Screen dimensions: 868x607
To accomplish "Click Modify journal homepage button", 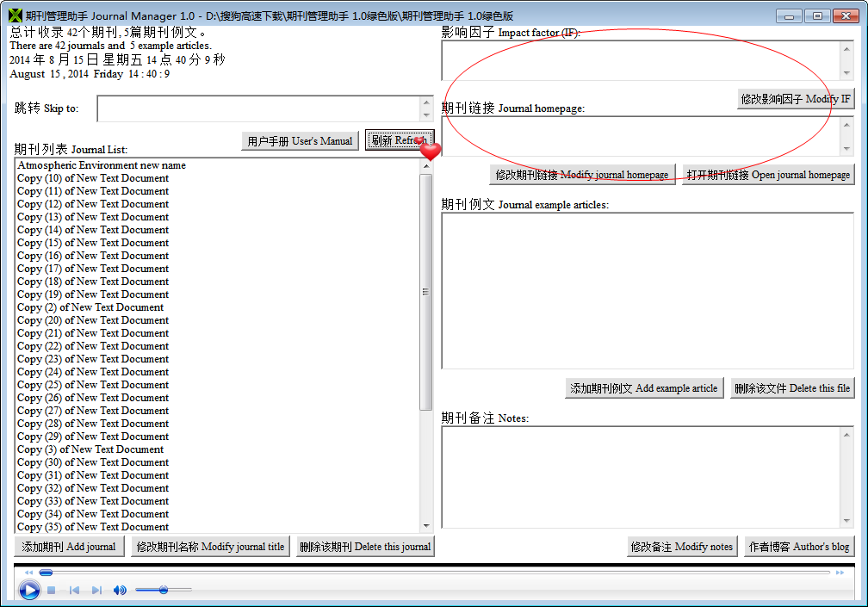I will click(x=582, y=175).
